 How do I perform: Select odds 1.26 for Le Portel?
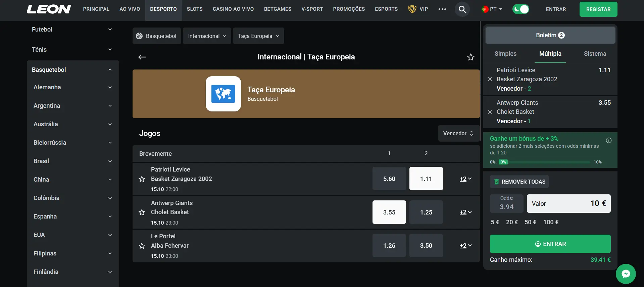(x=389, y=245)
